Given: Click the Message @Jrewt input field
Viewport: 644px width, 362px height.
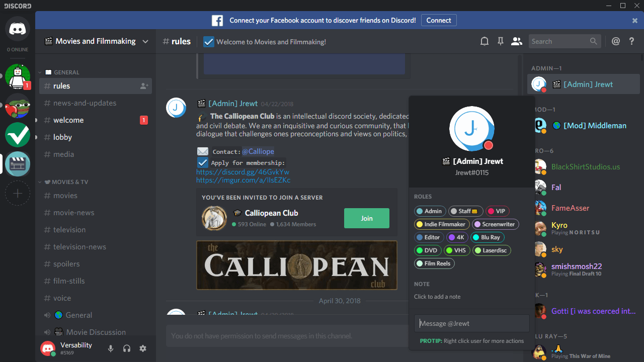Looking at the screenshot, I should 471,323.
